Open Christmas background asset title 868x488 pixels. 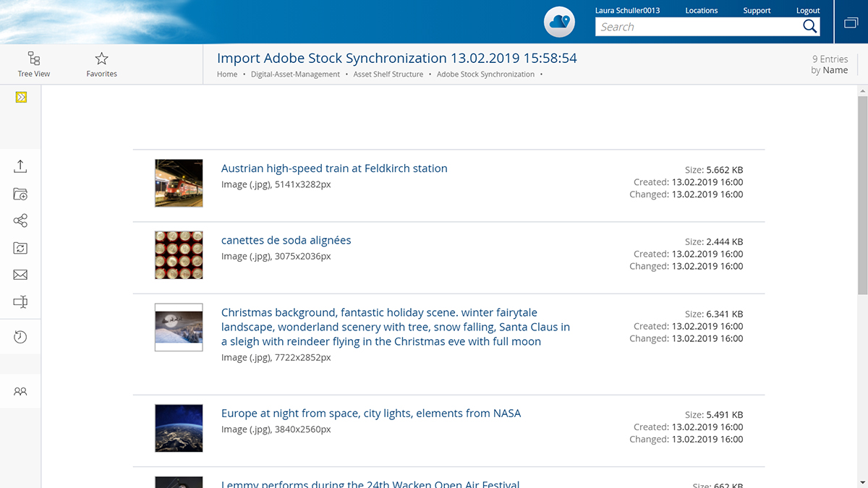pos(396,327)
